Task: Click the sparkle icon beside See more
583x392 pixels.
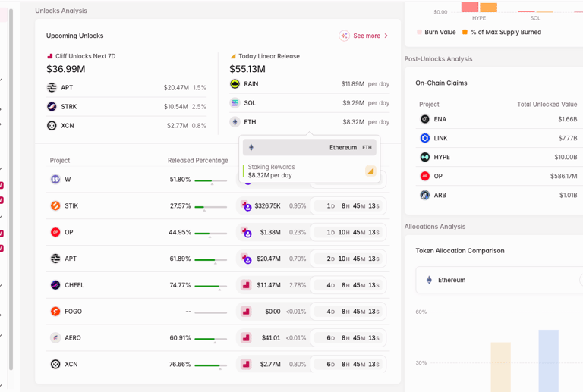Action: [344, 36]
